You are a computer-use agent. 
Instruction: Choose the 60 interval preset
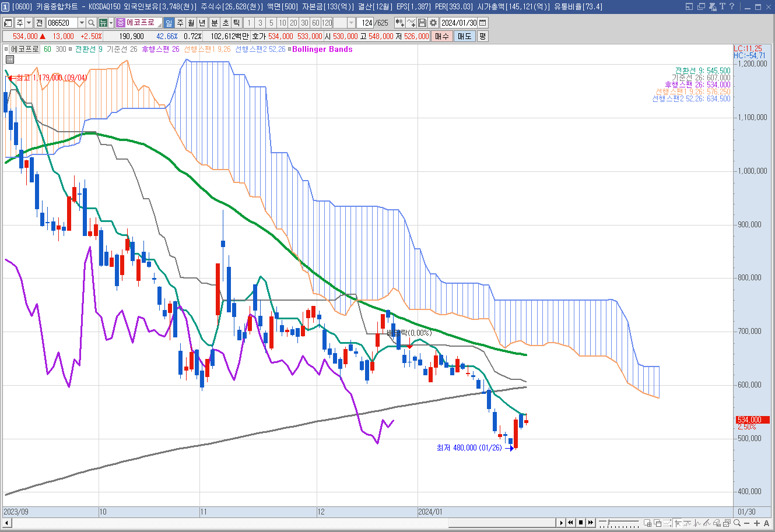(x=315, y=23)
